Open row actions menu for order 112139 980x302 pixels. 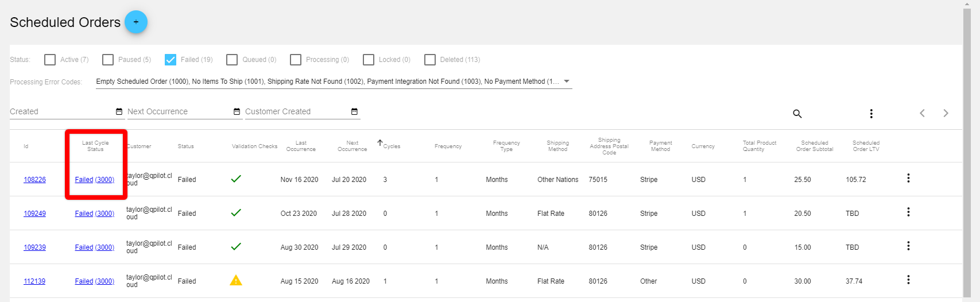click(x=908, y=280)
